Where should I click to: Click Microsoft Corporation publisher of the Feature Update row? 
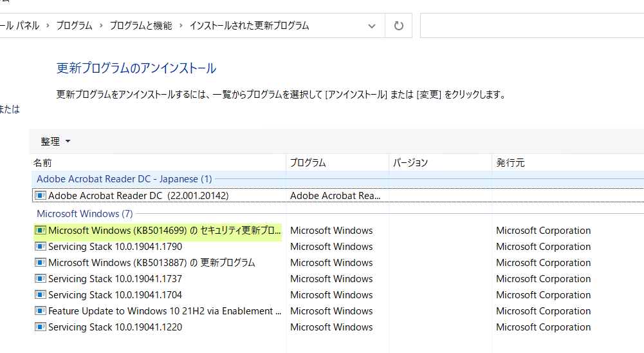(x=544, y=311)
